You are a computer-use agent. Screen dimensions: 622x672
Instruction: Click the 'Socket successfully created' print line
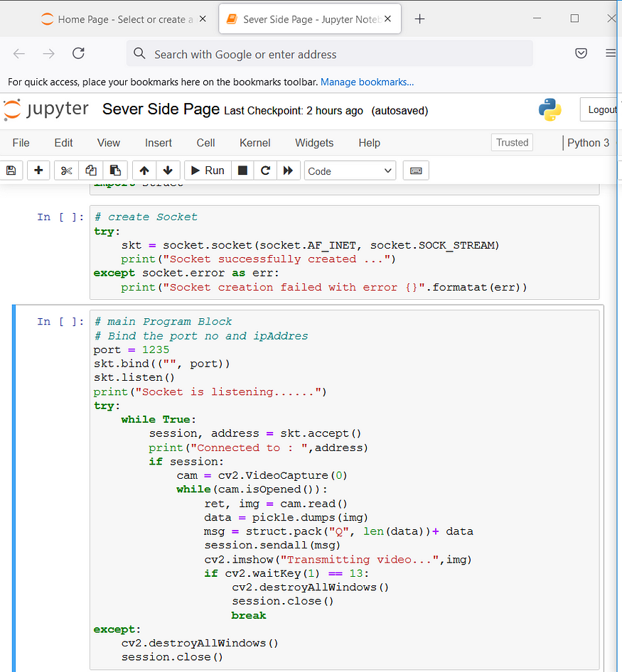[x=258, y=259]
